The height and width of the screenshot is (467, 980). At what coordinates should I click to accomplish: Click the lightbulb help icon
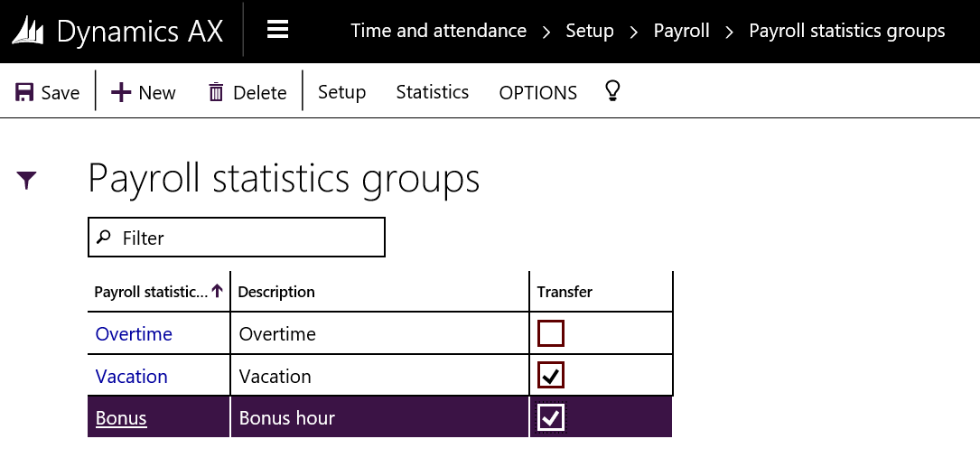point(612,91)
